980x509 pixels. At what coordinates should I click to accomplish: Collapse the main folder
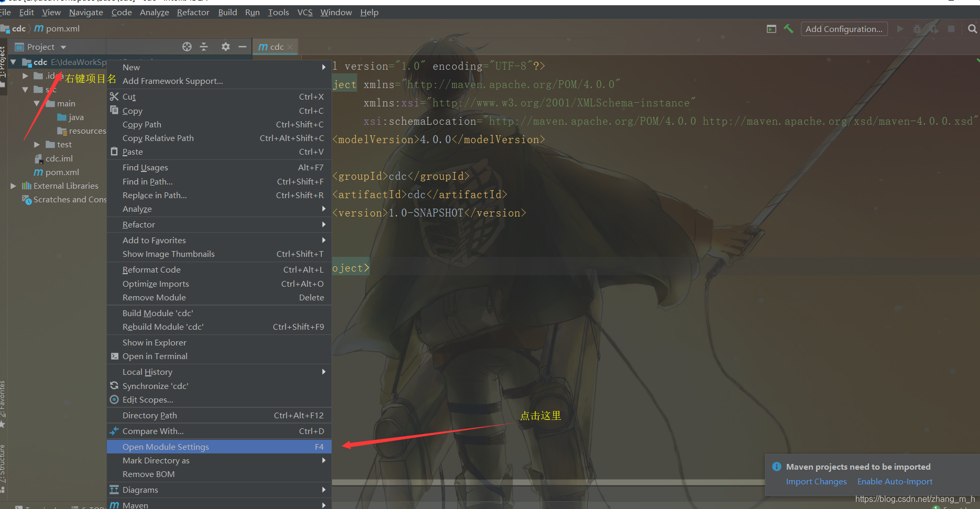point(37,104)
